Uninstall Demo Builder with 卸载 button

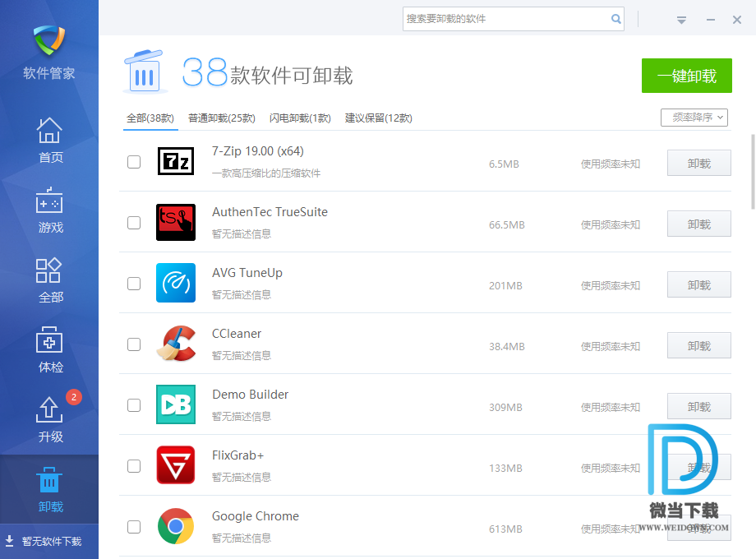point(699,406)
